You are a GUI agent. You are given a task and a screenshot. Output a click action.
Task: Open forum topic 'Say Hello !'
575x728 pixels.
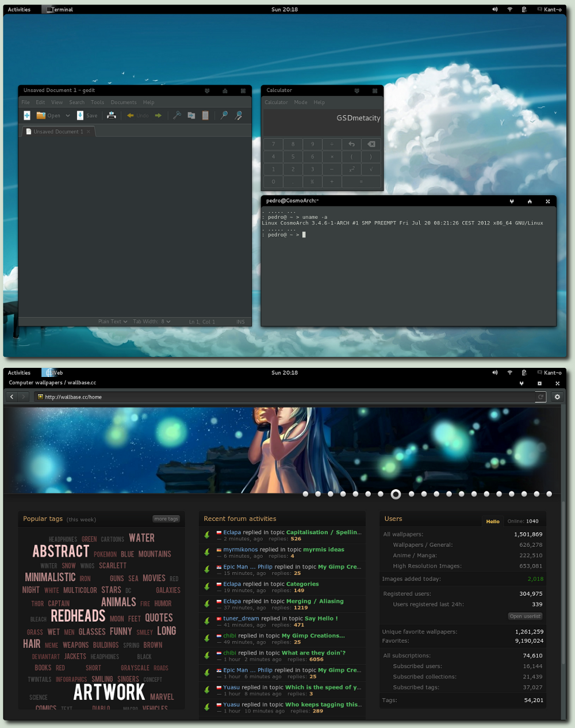(x=321, y=619)
